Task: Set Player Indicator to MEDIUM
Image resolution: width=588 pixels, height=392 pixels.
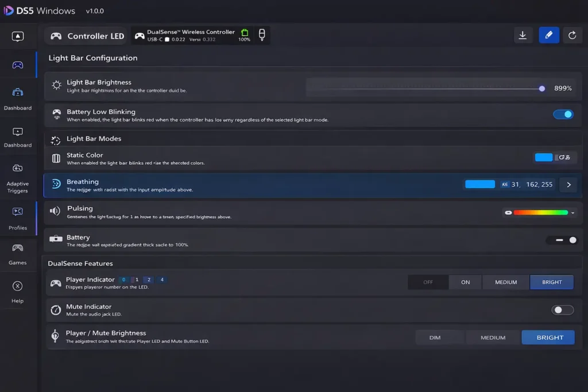Action: (x=505, y=282)
